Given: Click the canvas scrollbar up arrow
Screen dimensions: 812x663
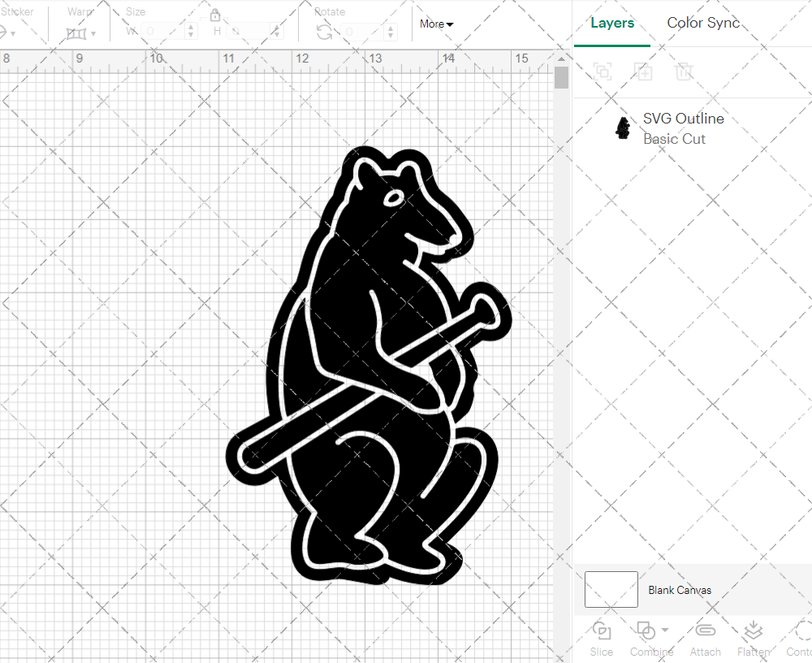Looking at the screenshot, I should click(561, 58).
